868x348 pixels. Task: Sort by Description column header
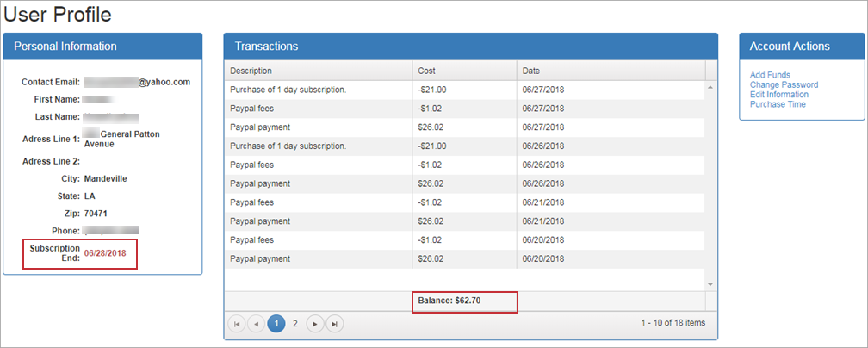click(x=251, y=71)
